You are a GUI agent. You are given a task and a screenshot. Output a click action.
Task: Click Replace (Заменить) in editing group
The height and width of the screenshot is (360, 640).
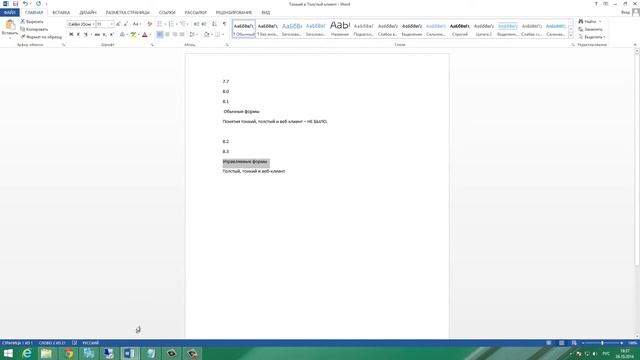[590, 29]
